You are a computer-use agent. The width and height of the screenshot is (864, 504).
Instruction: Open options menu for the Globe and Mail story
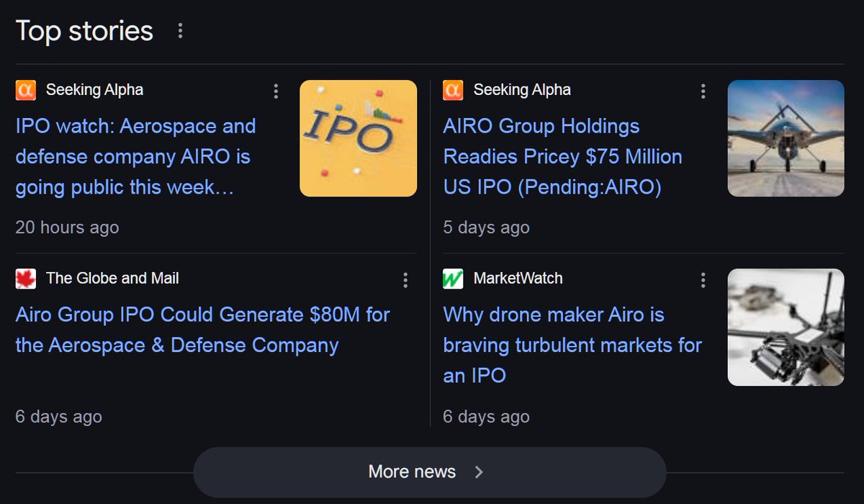pos(405,279)
